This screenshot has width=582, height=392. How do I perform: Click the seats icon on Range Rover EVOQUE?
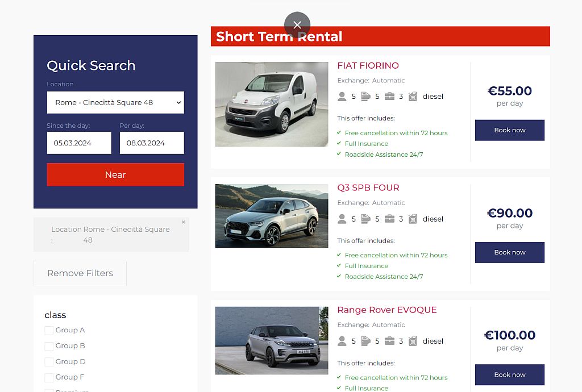tap(342, 341)
